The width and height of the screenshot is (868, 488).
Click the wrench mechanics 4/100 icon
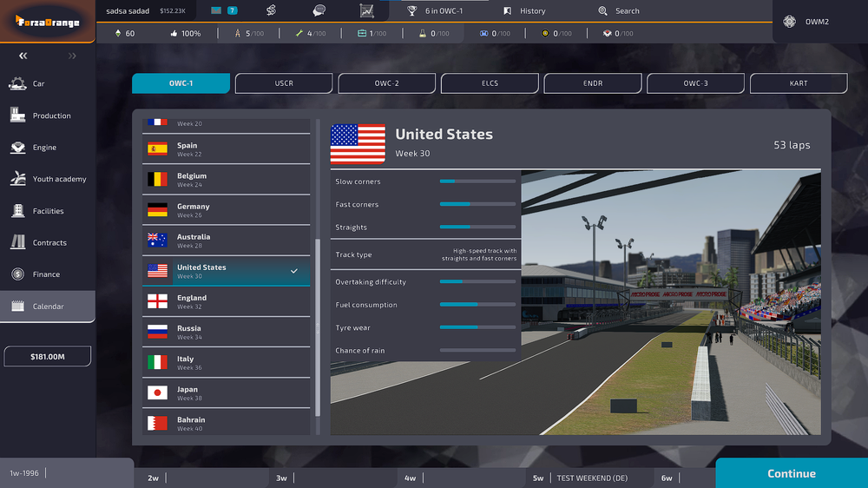point(299,33)
